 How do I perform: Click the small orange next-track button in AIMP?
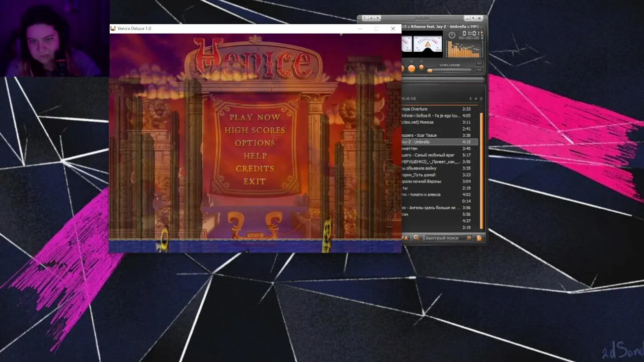(422, 67)
